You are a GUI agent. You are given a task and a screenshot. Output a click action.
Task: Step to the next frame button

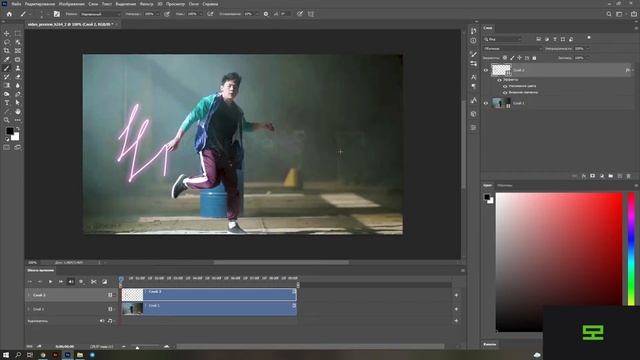pos(60,282)
